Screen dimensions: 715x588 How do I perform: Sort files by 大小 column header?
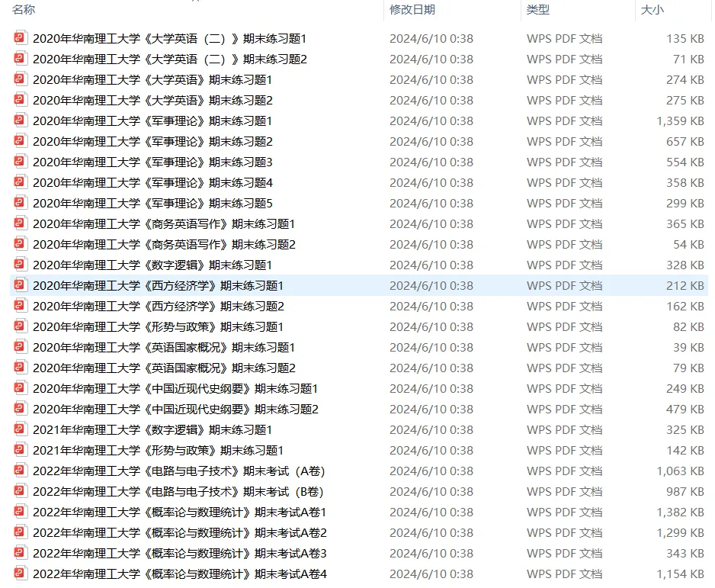coord(652,10)
